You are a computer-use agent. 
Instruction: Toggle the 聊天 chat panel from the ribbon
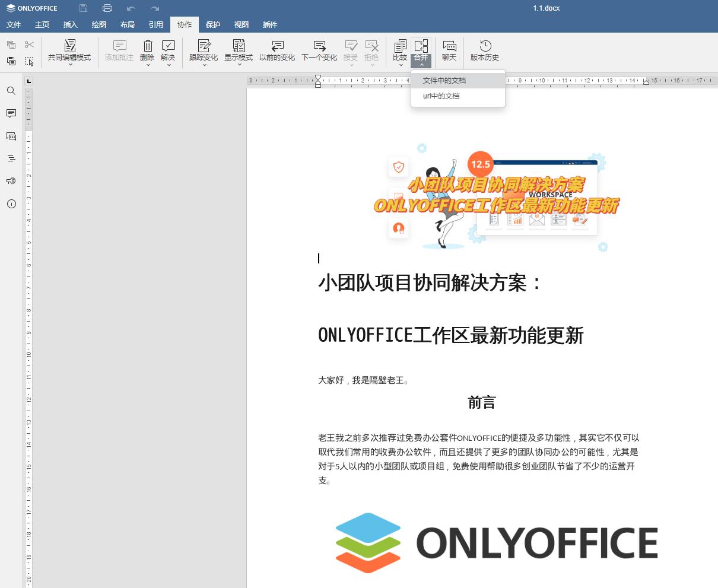[449, 50]
